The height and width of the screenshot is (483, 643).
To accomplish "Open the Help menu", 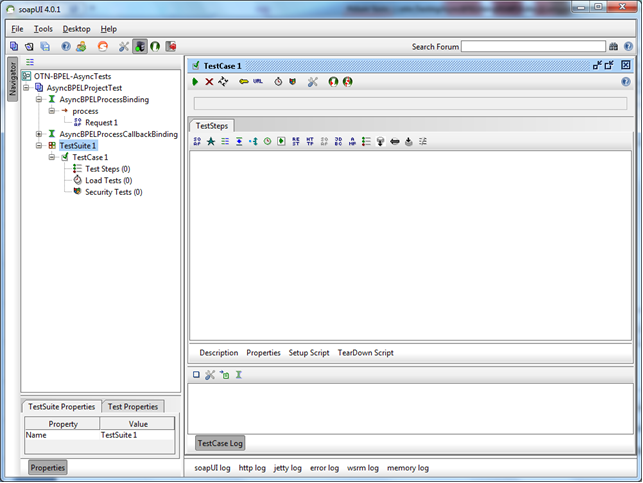I will (109, 29).
